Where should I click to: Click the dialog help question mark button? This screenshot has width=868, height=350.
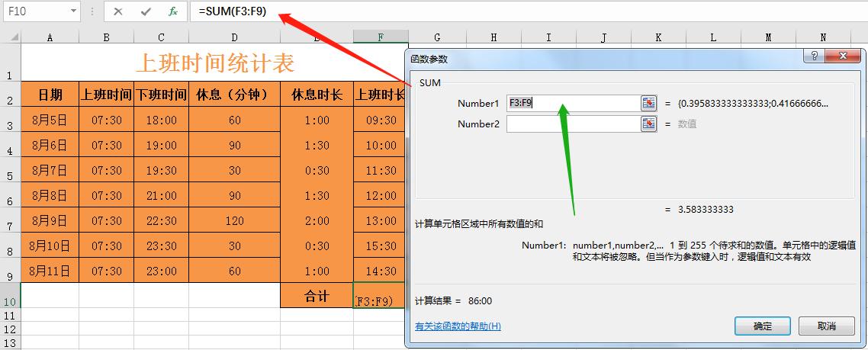point(814,56)
